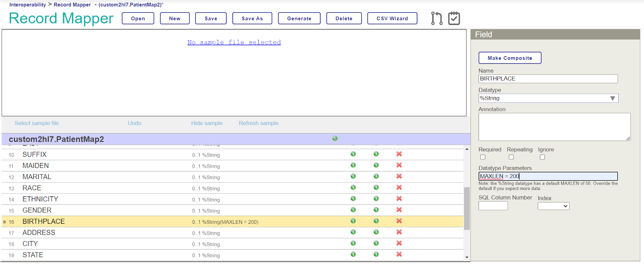Click the field list scrollbar down arrow
This screenshot has height=264, width=644.
click(467, 257)
